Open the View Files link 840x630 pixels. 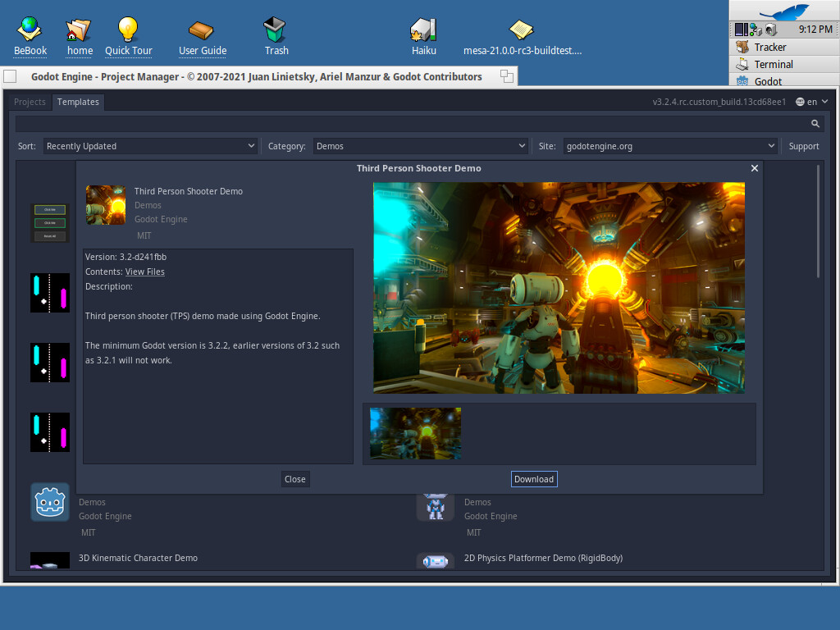point(144,272)
